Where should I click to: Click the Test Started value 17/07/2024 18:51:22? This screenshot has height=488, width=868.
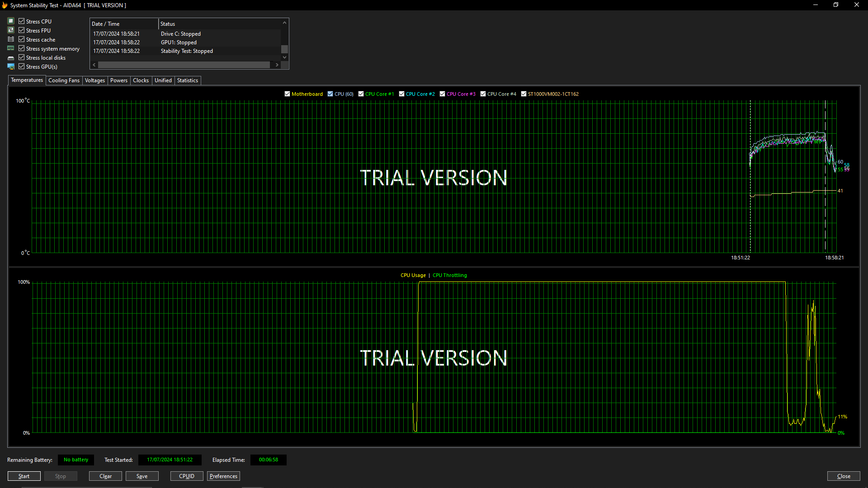(x=170, y=460)
